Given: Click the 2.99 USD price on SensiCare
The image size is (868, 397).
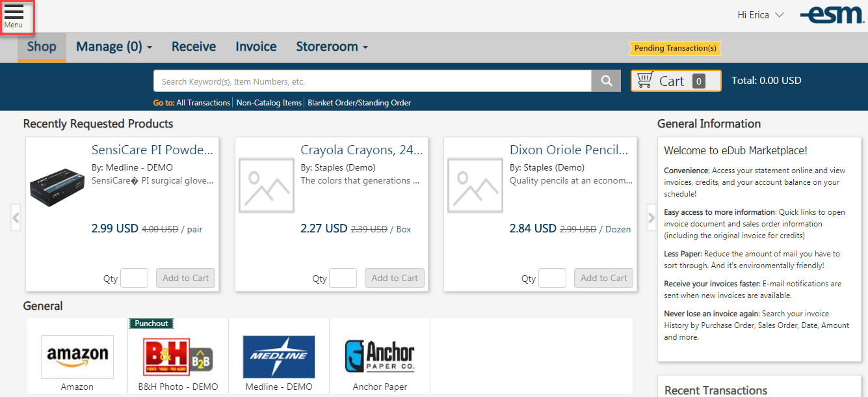Looking at the screenshot, I should [115, 228].
